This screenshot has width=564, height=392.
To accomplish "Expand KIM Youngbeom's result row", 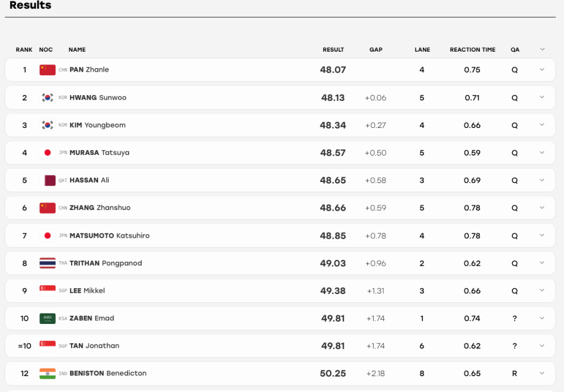I will (542, 125).
